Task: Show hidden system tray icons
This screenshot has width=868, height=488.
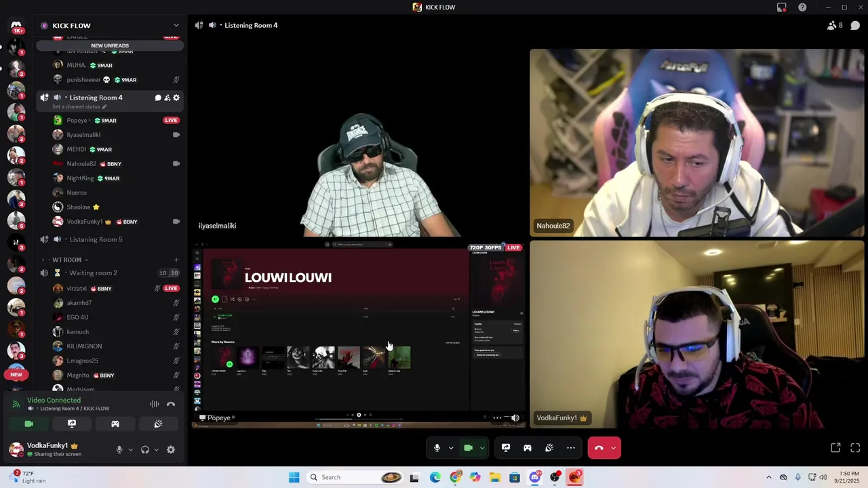Action: click(768, 477)
